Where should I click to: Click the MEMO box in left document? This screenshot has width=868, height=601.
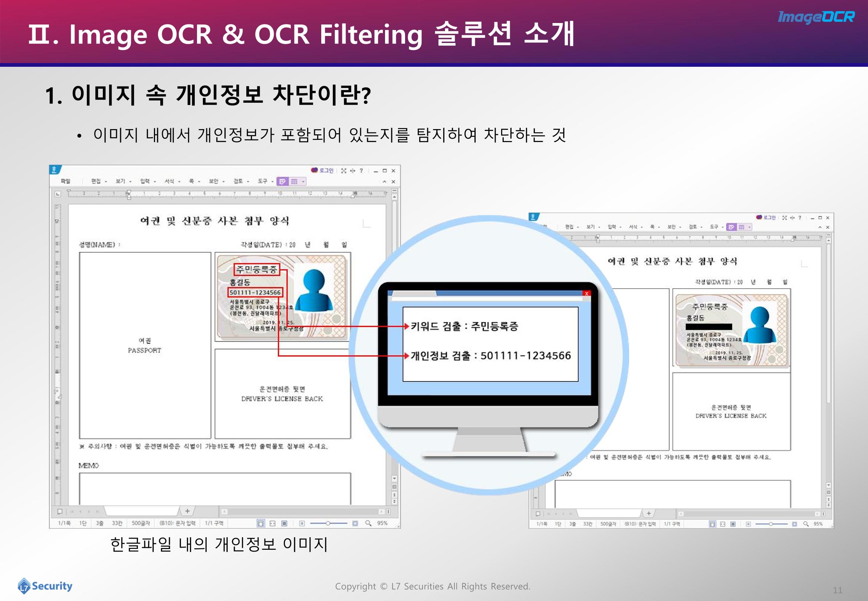pos(215,489)
